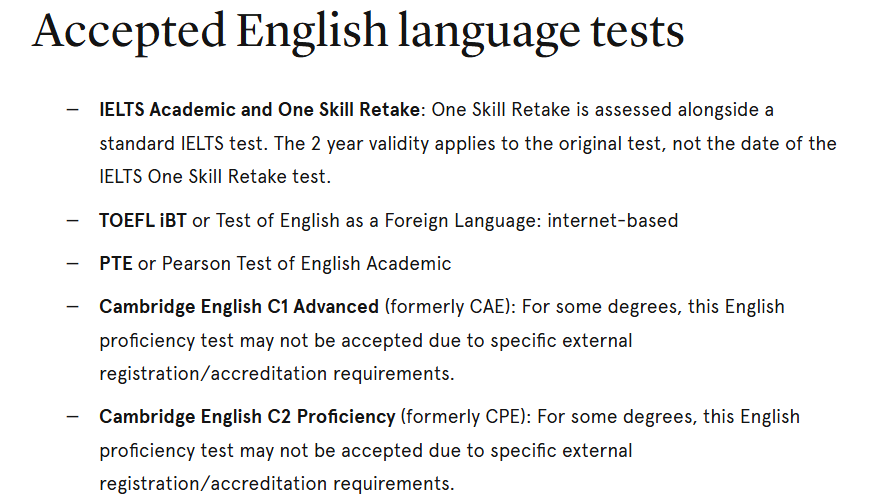882x501 pixels.
Task: Click bold 'Cambridge English C1 Advanced' text
Action: pyautogui.click(x=239, y=306)
